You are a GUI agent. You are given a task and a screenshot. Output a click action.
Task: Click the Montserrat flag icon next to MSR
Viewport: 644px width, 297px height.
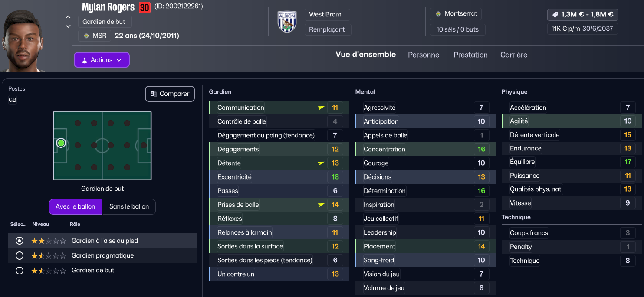(86, 36)
